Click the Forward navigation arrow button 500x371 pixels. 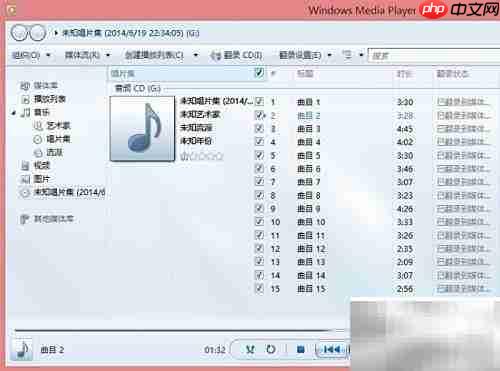tap(38, 33)
